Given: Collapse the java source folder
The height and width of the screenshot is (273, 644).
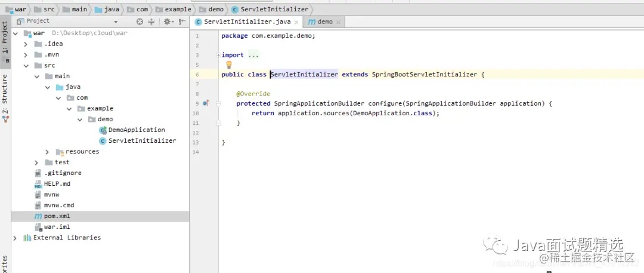Looking at the screenshot, I should pos(47,87).
